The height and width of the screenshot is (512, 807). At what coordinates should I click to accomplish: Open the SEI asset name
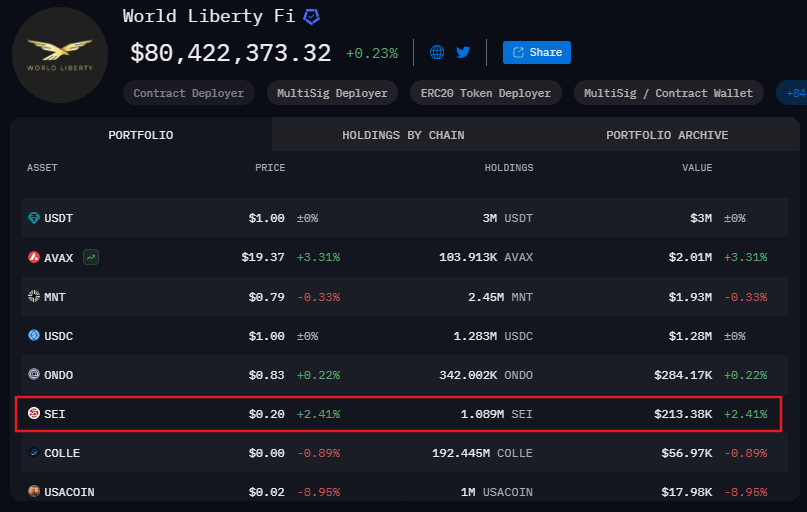point(55,414)
